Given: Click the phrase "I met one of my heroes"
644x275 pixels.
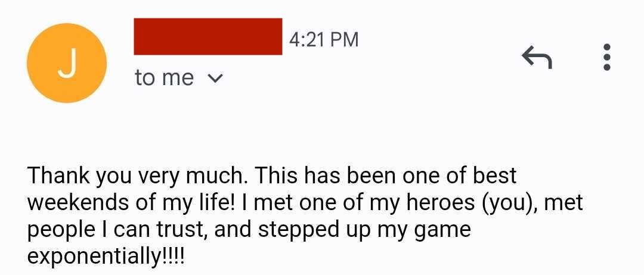Looking at the screenshot, I should pyautogui.click(x=359, y=203).
